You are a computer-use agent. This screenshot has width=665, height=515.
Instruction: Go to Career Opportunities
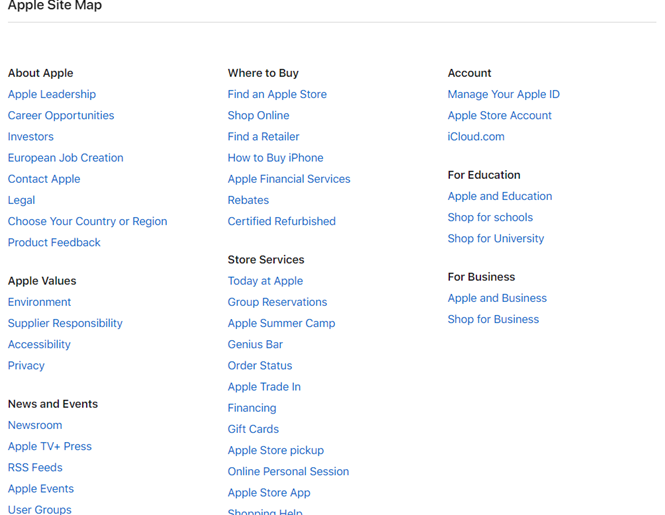61,115
